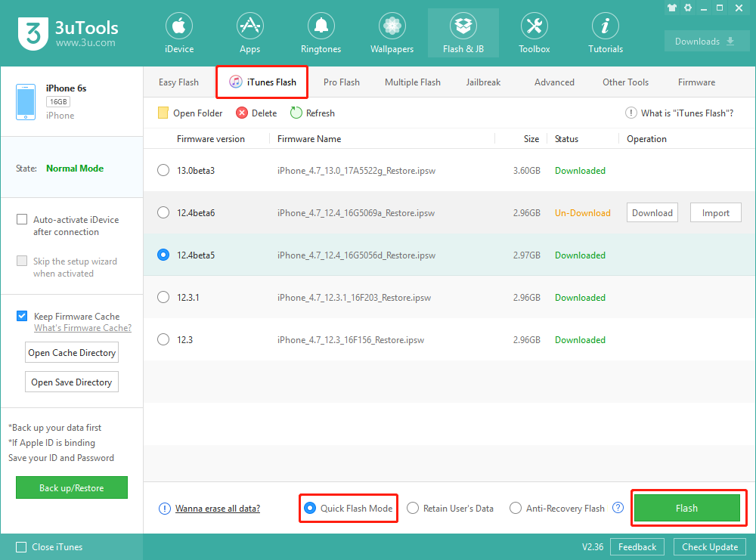The height and width of the screenshot is (560, 756).
Task: Open the Tutorials section
Action: 605,34
